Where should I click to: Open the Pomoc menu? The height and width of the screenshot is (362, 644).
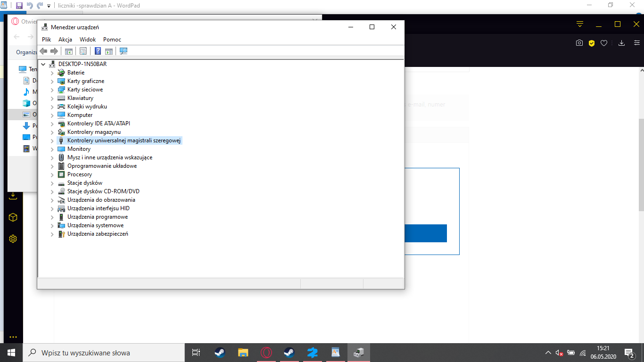coord(112,40)
